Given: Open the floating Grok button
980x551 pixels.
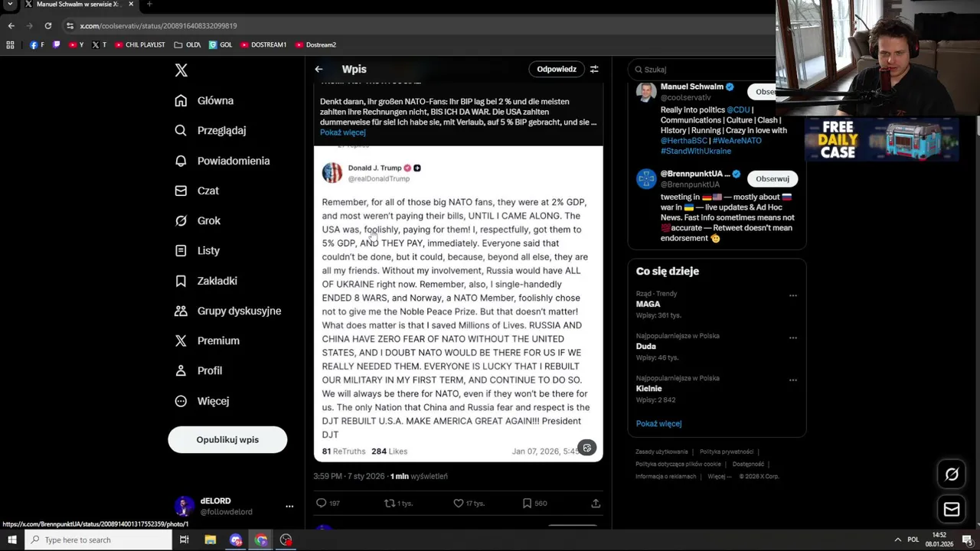Looking at the screenshot, I should coord(952,474).
